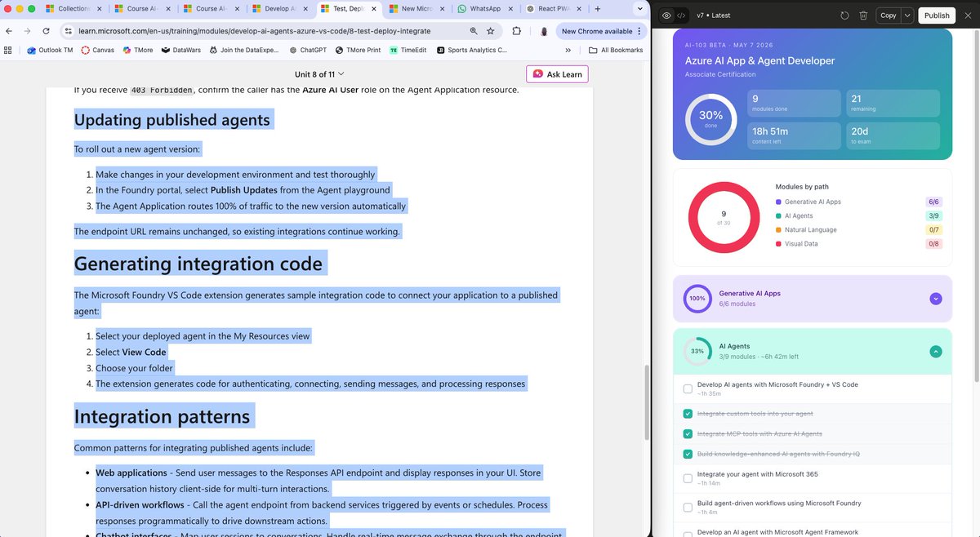This screenshot has height=537, width=980.
Task: Expand the Generative AI Apps section chevron
Action: (x=935, y=299)
